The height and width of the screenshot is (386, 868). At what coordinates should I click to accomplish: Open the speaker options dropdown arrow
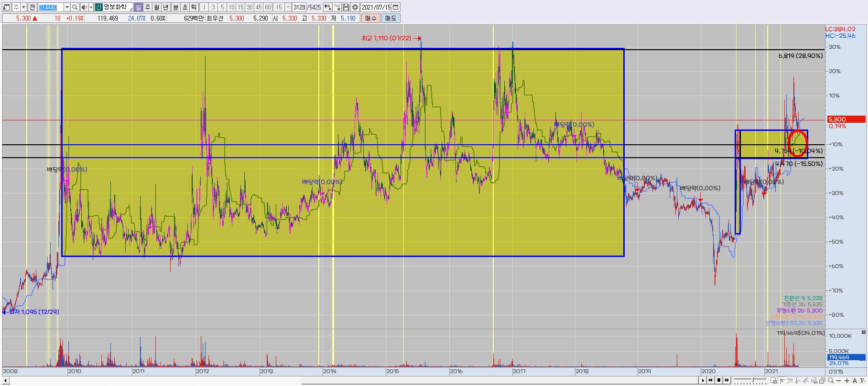(91, 7)
